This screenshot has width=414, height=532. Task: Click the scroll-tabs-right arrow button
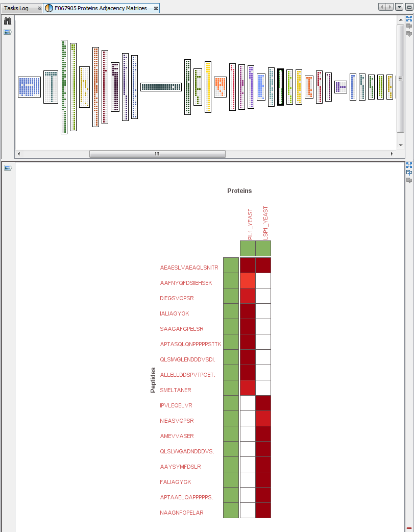[x=389, y=7]
